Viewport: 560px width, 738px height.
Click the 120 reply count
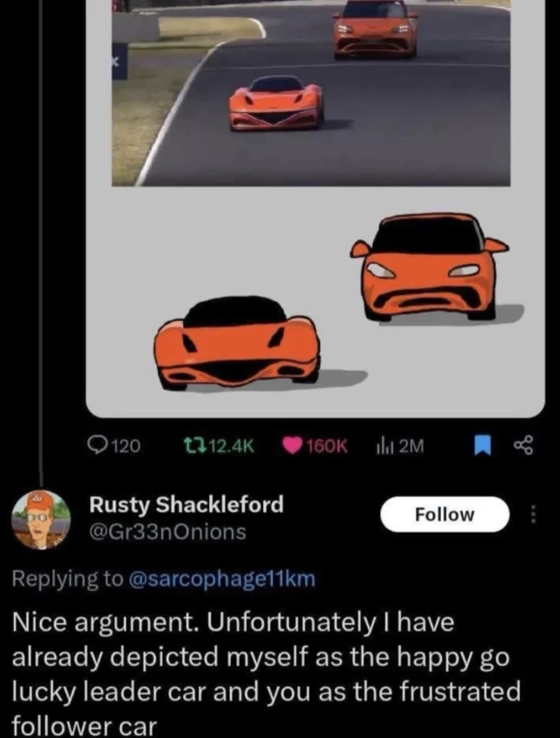pyautogui.click(x=127, y=445)
